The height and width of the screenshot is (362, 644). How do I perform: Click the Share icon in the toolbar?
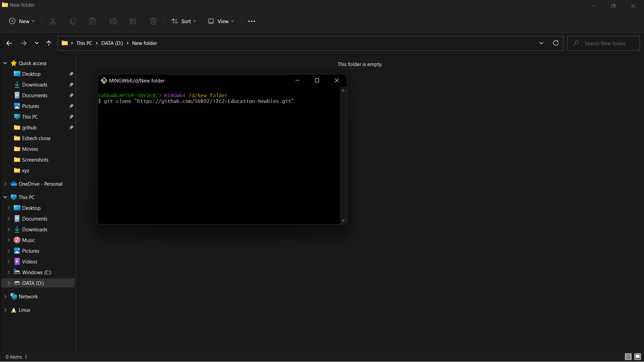(x=133, y=21)
